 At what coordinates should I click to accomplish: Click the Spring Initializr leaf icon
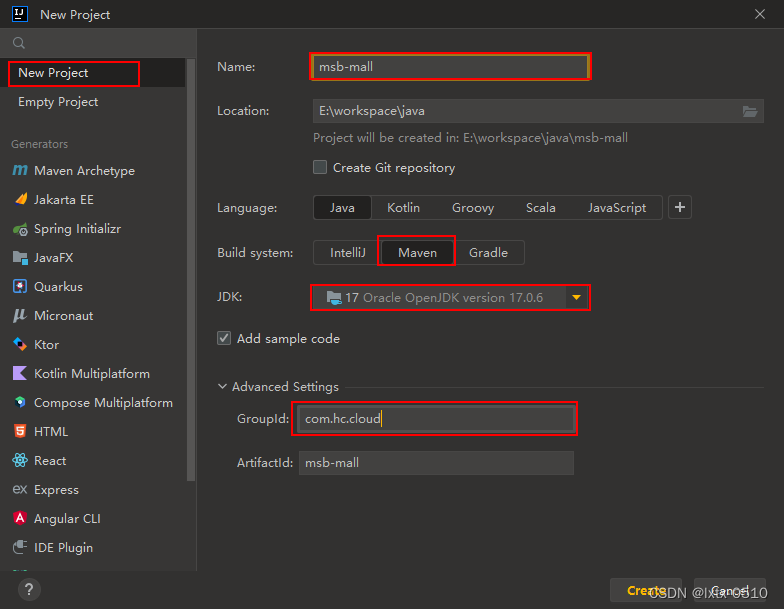[x=20, y=229]
